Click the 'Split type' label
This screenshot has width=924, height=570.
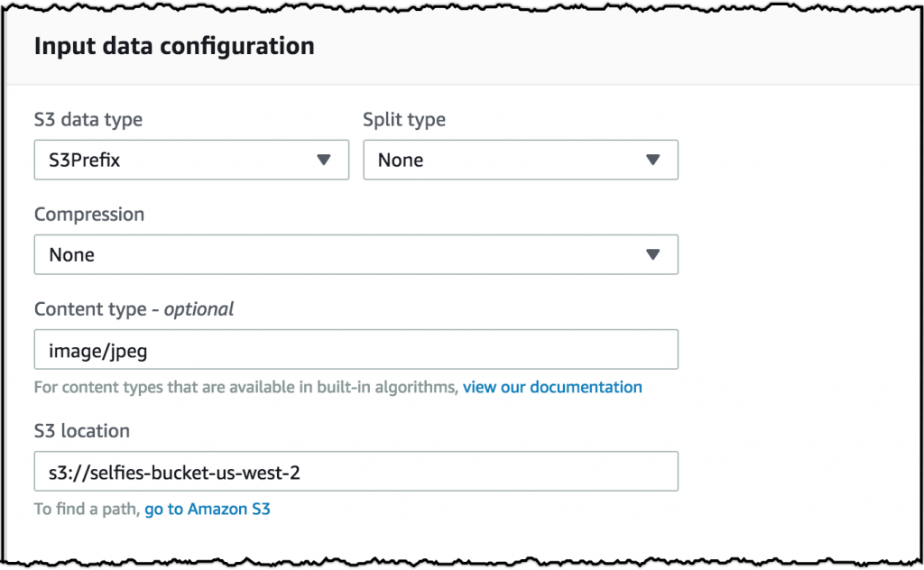[404, 119]
